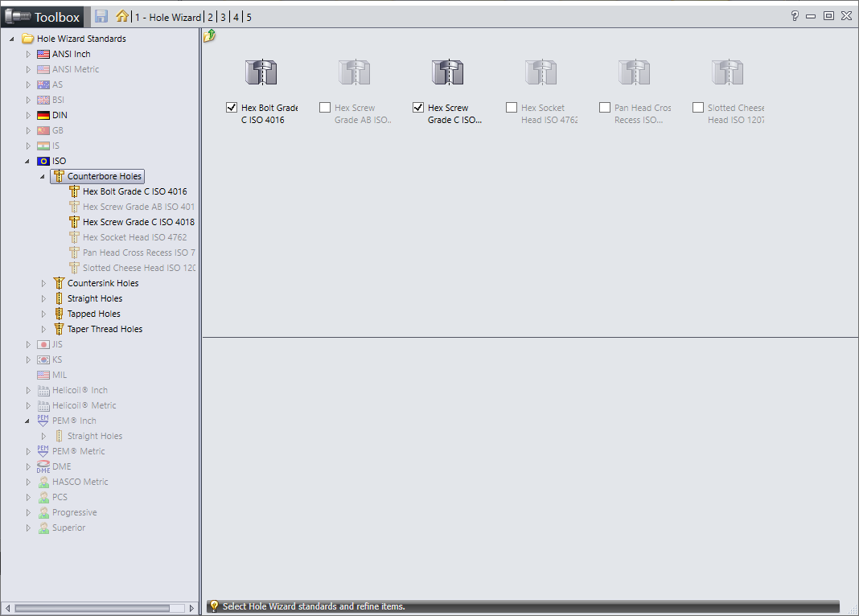Select the Hex Bolt Grade C counterbore thumbnail
This screenshot has height=616, width=859.
click(261, 72)
